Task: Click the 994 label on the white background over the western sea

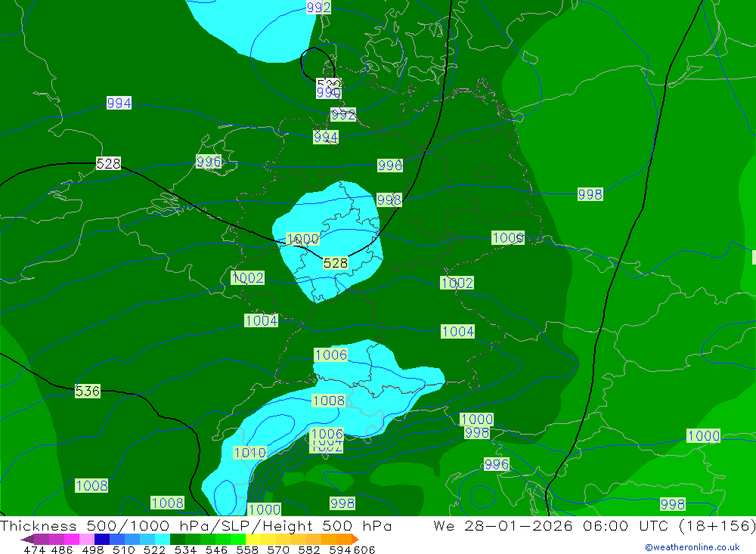Action: click(x=119, y=104)
